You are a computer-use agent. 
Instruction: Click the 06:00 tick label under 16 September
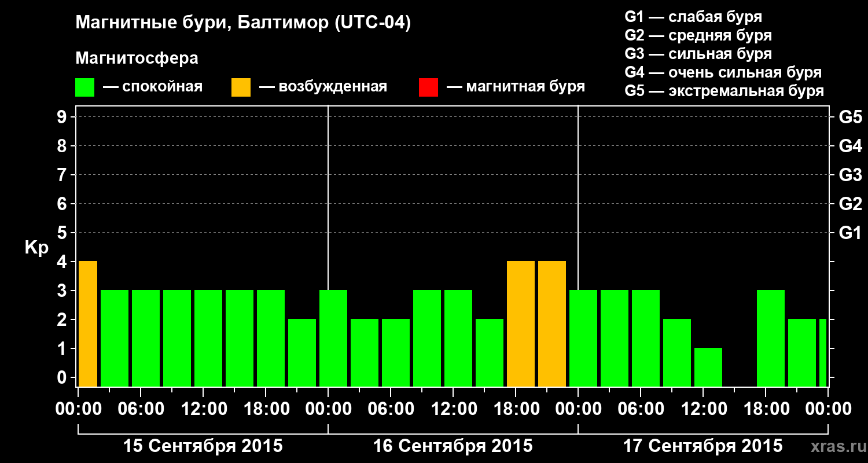[x=391, y=409]
